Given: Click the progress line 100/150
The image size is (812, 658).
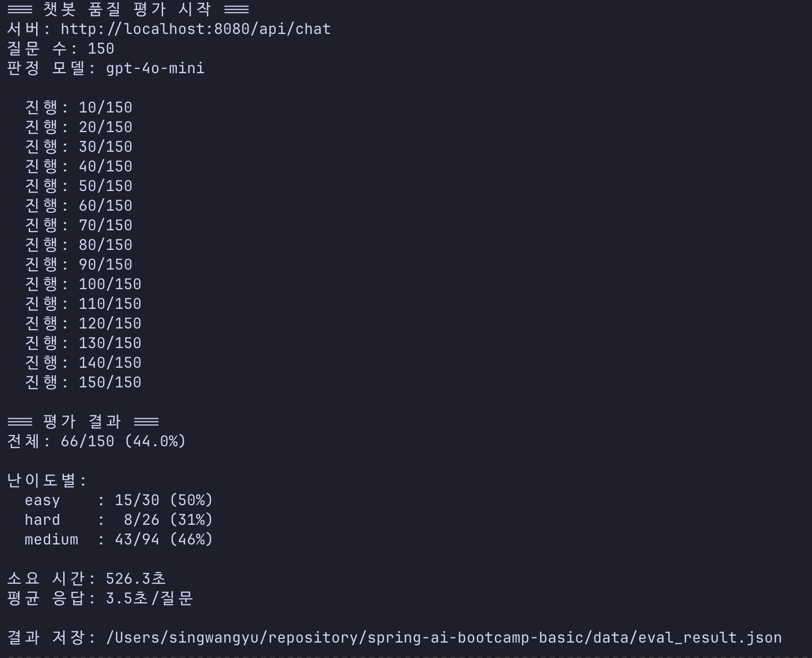Looking at the screenshot, I should click(x=83, y=284).
